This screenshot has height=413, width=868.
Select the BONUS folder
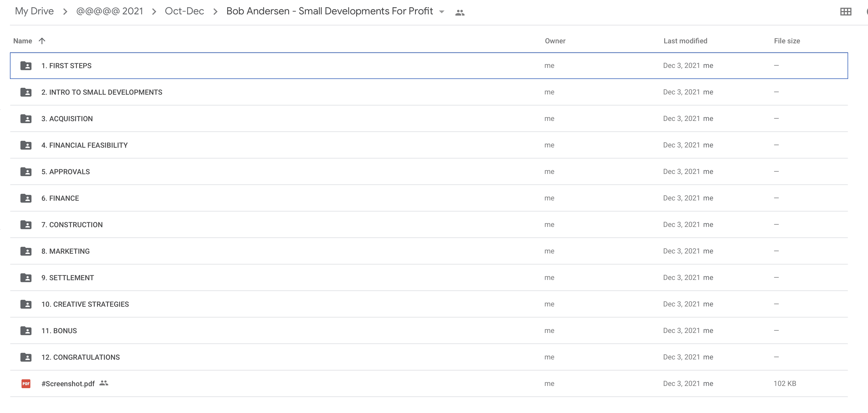point(59,330)
